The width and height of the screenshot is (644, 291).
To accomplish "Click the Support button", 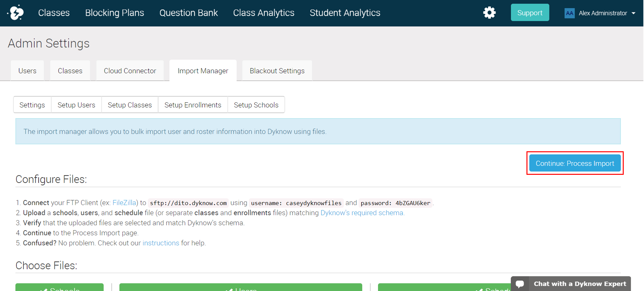I will pos(530,13).
